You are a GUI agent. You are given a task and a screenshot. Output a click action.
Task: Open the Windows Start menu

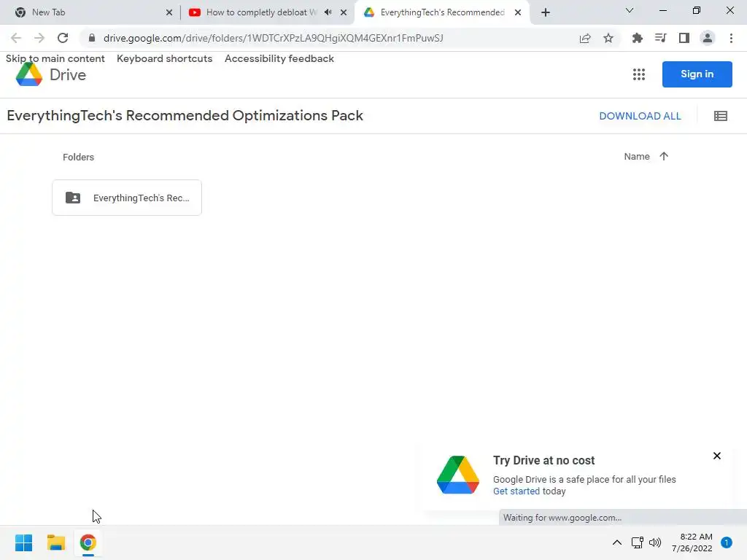[x=24, y=542]
